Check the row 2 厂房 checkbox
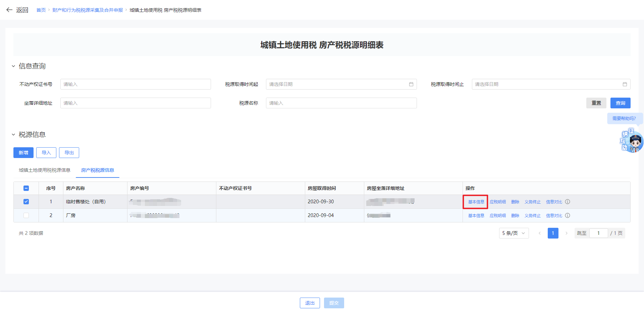This screenshot has width=644, height=312. 26,215
